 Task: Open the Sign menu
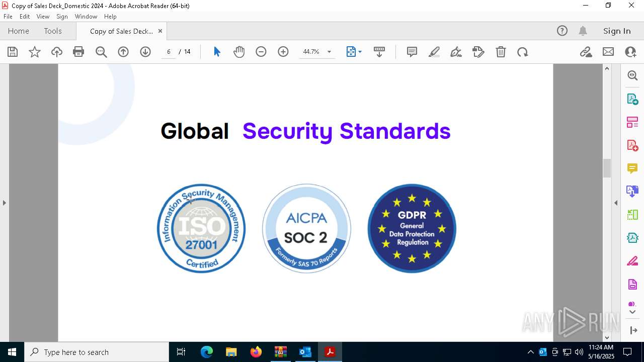(62, 17)
